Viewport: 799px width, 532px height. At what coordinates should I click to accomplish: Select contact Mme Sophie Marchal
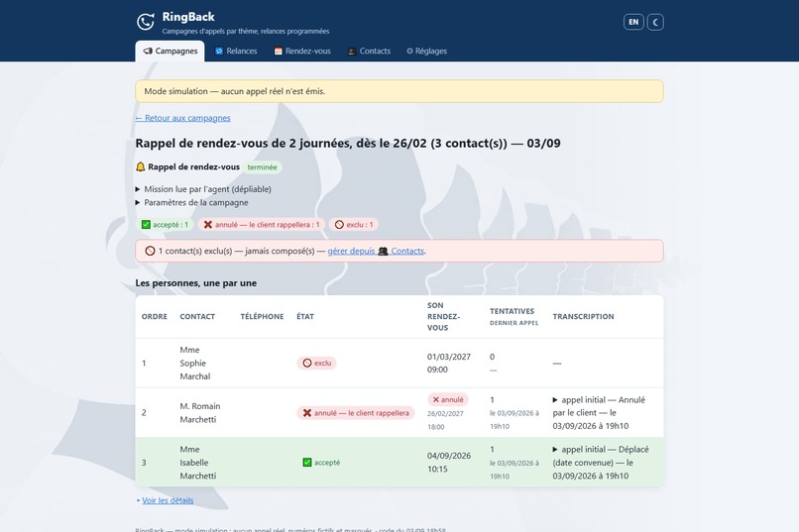tap(195, 363)
